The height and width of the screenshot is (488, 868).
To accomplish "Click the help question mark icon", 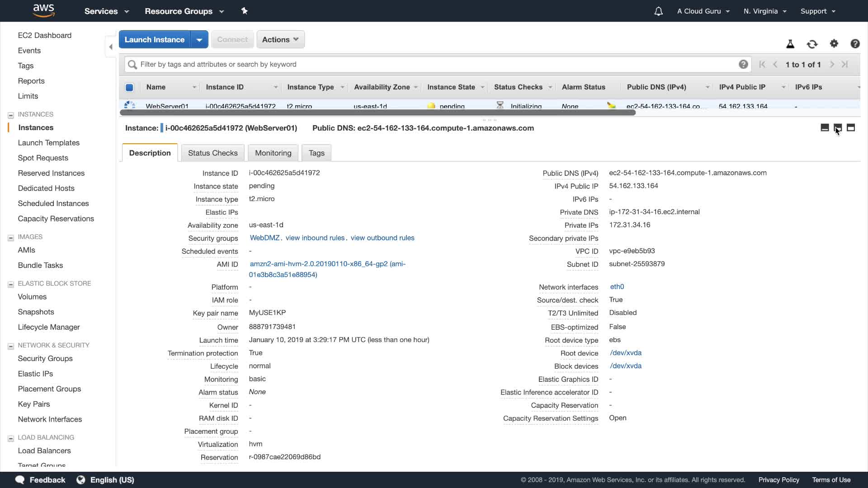I will [x=855, y=44].
